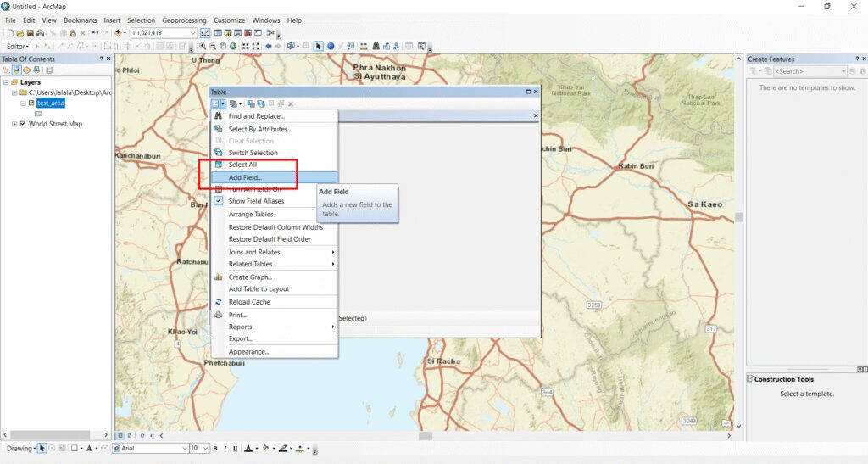Click the Fixed Zoom In icon
868x464 pixels.
pos(245,47)
